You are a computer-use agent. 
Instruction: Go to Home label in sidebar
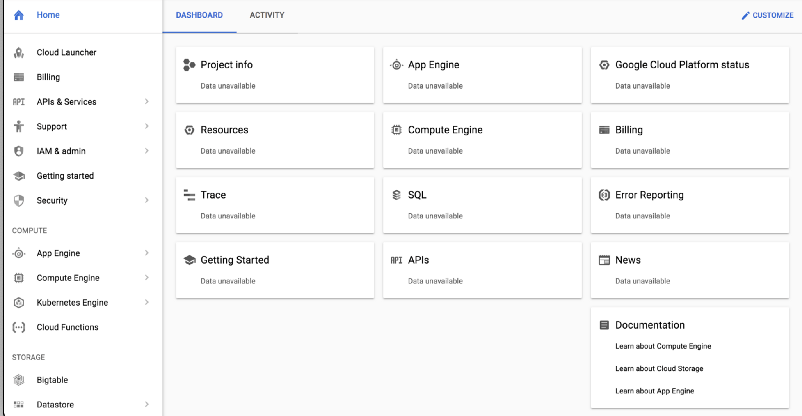click(48, 15)
